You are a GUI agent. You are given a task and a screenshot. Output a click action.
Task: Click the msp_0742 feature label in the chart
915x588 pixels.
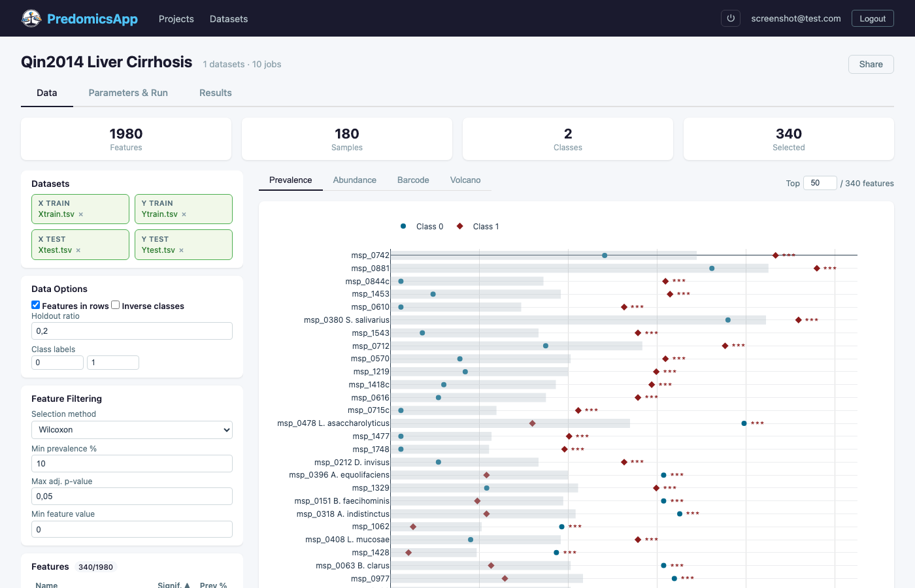369,255
